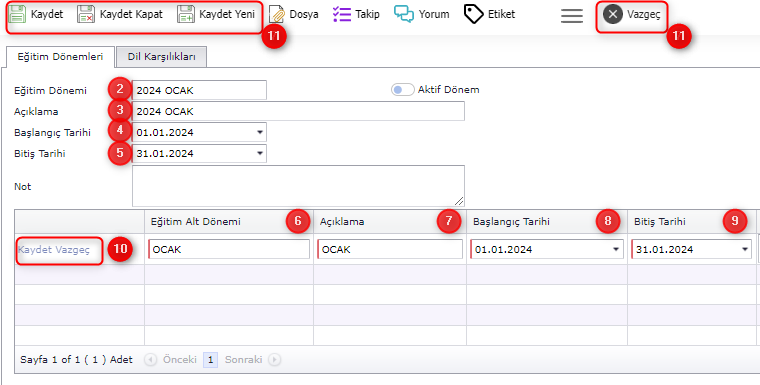Click the Etiket toolbar label
The image size is (760, 385).
[x=502, y=14]
